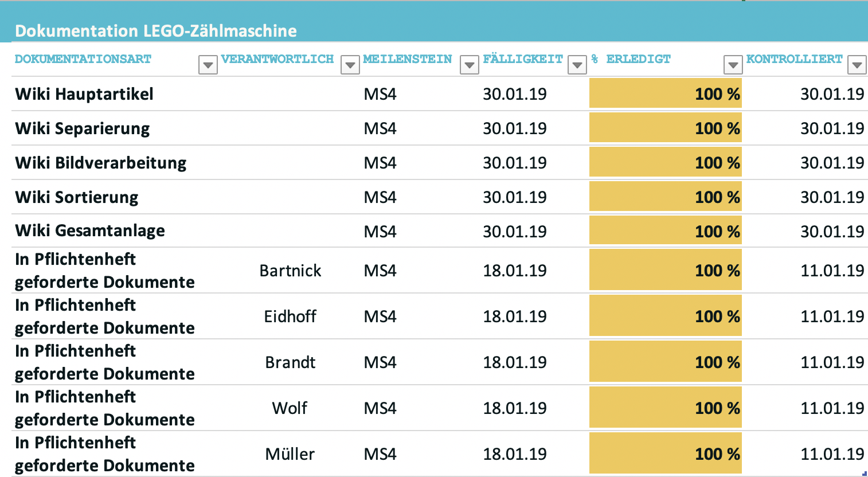The width and height of the screenshot is (868, 477).
Task: Click the Wiki Sortierung row label
Action: click(77, 197)
